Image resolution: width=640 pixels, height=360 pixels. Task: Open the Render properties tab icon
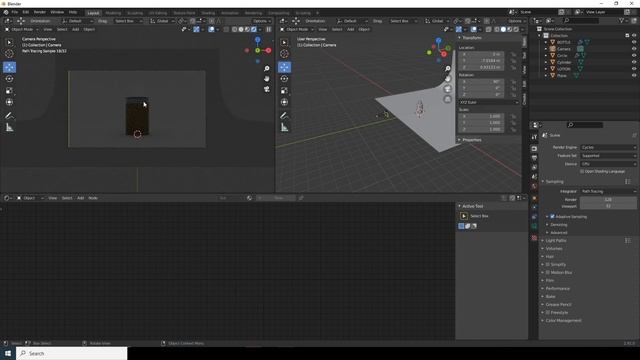click(534, 149)
